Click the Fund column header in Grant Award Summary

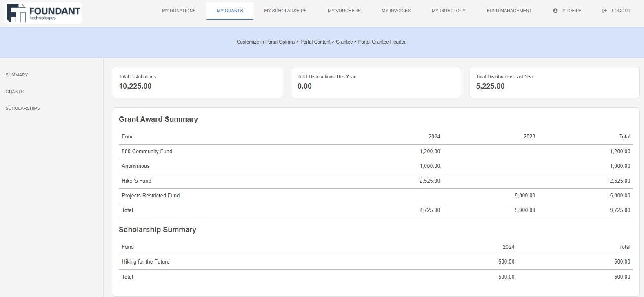[x=128, y=136]
